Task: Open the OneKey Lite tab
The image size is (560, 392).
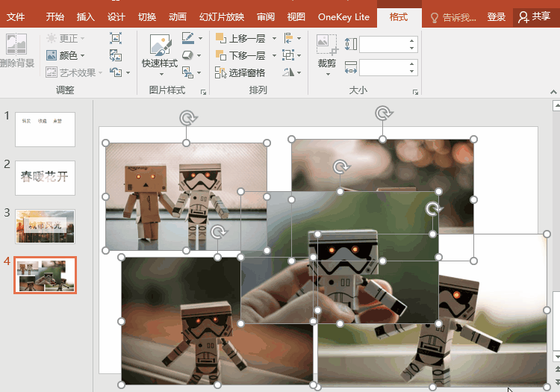Action: [x=343, y=16]
